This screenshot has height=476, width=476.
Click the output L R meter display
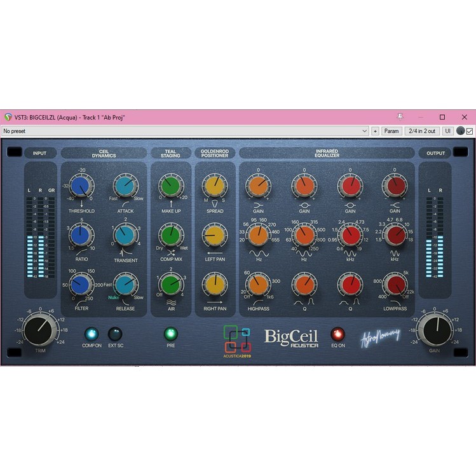(435, 230)
